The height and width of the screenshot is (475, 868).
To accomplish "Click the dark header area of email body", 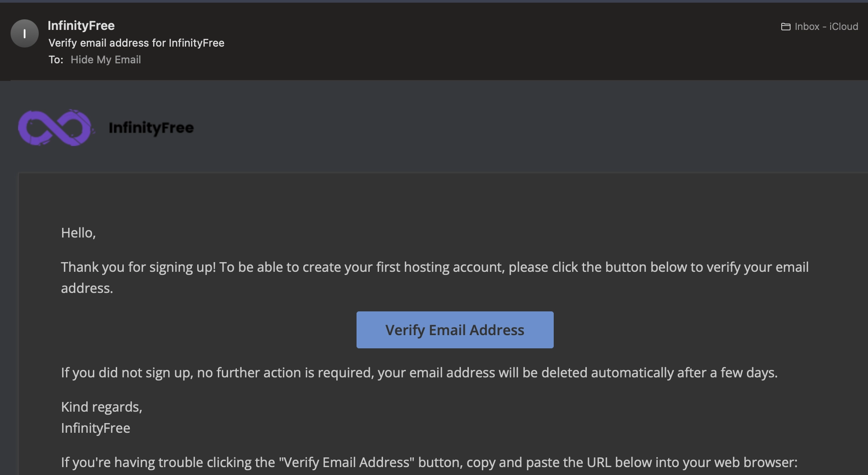I will tap(484, 128).
